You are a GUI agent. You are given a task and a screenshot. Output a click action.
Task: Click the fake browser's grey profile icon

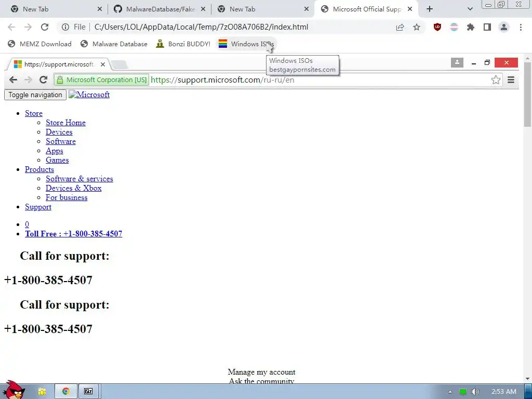[x=457, y=62]
